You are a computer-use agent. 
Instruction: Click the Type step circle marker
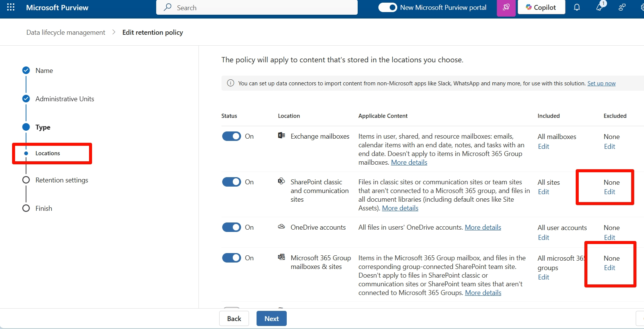[26, 127]
